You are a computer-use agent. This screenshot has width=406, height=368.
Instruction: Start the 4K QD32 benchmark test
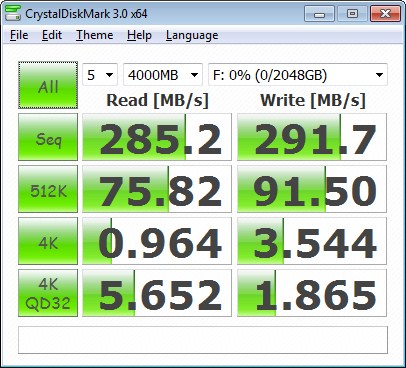pyautogui.click(x=48, y=293)
